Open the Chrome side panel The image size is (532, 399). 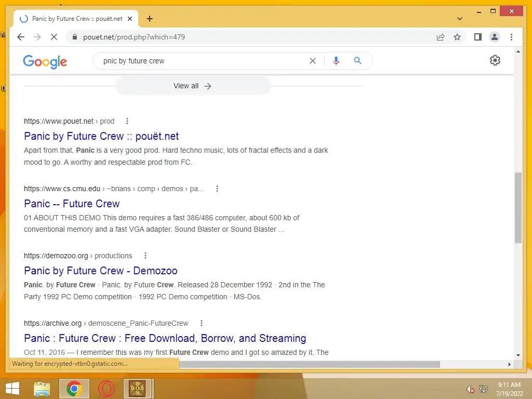point(478,37)
